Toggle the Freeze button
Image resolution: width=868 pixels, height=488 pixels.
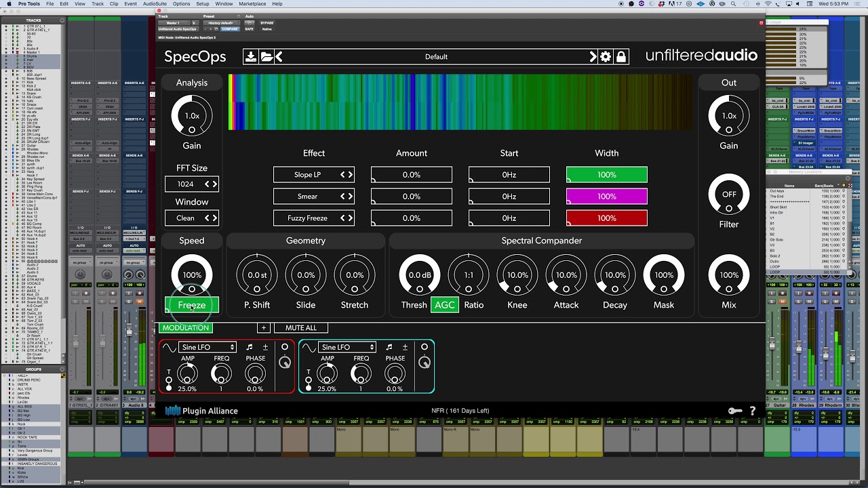pyautogui.click(x=192, y=305)
